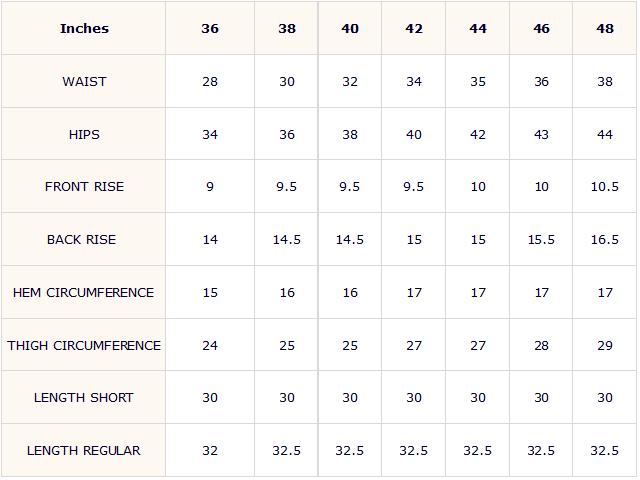Select the size 48 column header
This screenshot has height=480, width=640.
(604, 28)
